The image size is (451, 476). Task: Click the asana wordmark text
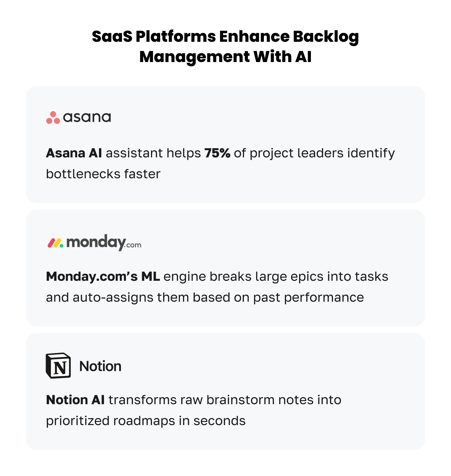click(87, 118)
